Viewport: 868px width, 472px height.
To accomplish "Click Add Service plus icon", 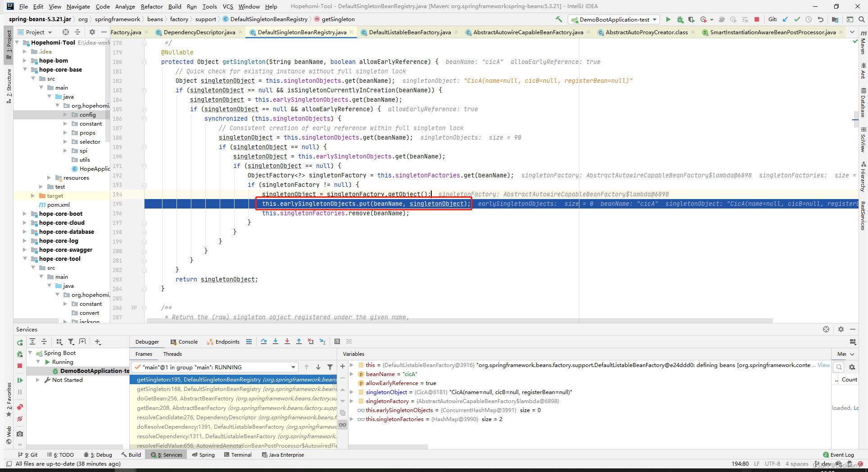I will point(98,341).
